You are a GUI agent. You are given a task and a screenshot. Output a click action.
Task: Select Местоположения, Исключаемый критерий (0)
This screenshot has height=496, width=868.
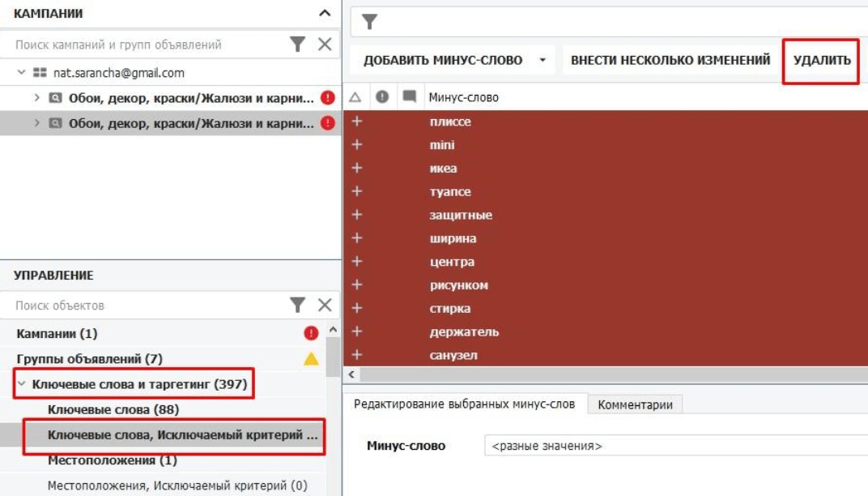tap(177, 485)
